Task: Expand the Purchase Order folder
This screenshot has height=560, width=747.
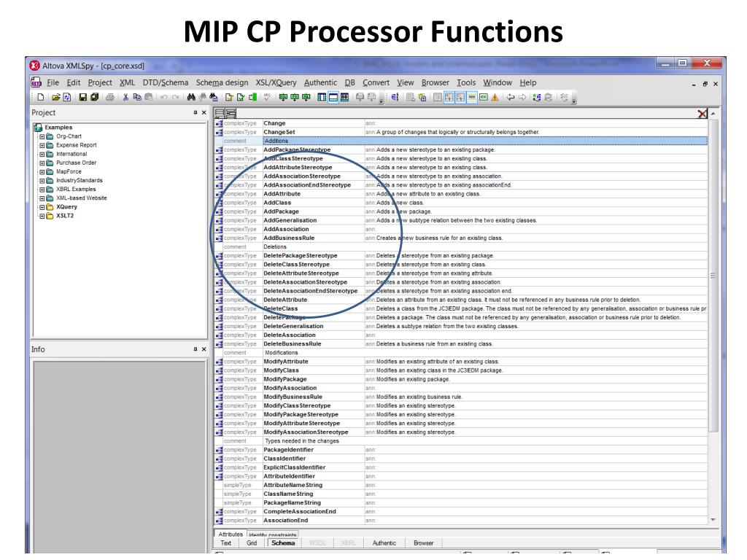Action: (x=42, y=163)
